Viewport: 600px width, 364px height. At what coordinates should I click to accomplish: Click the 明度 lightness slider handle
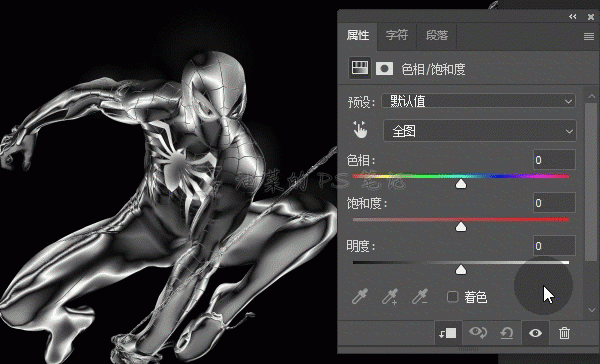point(461,270)
